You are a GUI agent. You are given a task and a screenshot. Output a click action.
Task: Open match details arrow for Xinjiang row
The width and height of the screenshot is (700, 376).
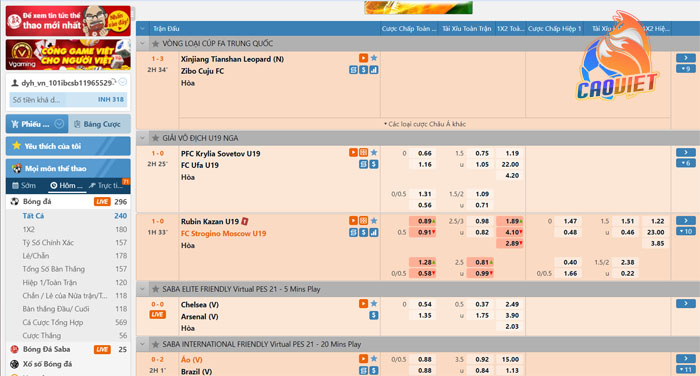[x=686, y=58]
